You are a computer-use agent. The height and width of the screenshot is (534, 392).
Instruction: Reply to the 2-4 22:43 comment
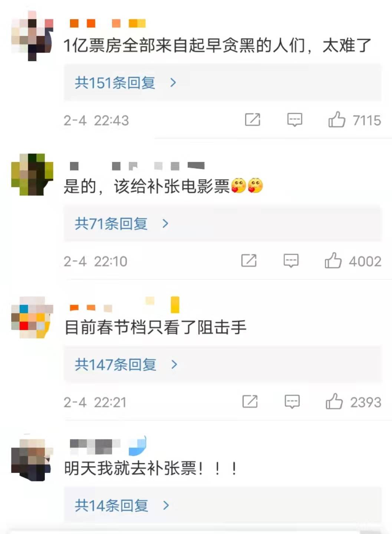click(x=295, y=120)
